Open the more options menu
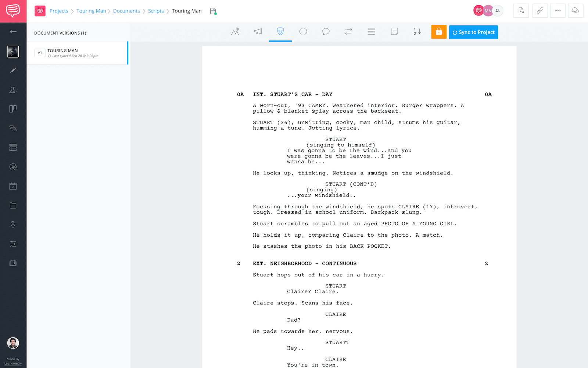The height and width of the screenshot is (368, 588). (x=557, y=11)
